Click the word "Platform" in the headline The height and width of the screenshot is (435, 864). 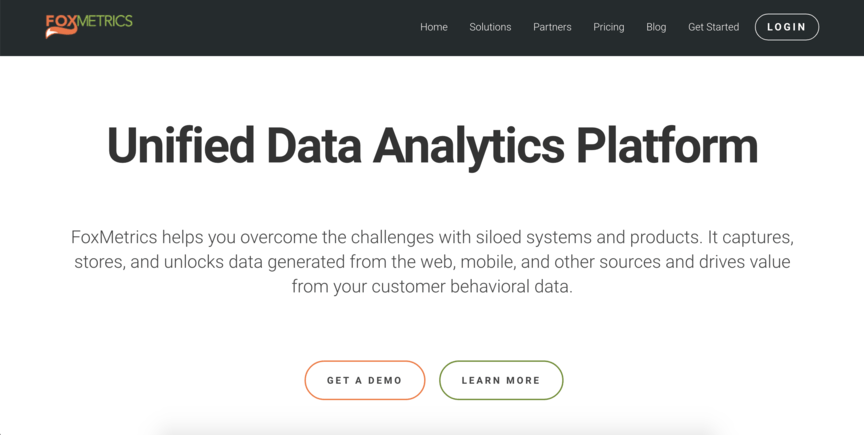[x=666, y=146]
